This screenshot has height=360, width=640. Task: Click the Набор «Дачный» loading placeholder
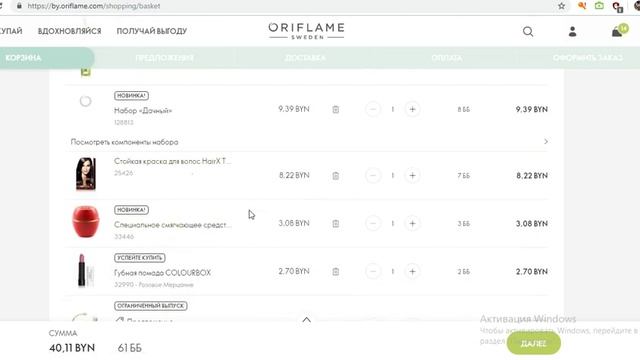(x=85, y=101)
